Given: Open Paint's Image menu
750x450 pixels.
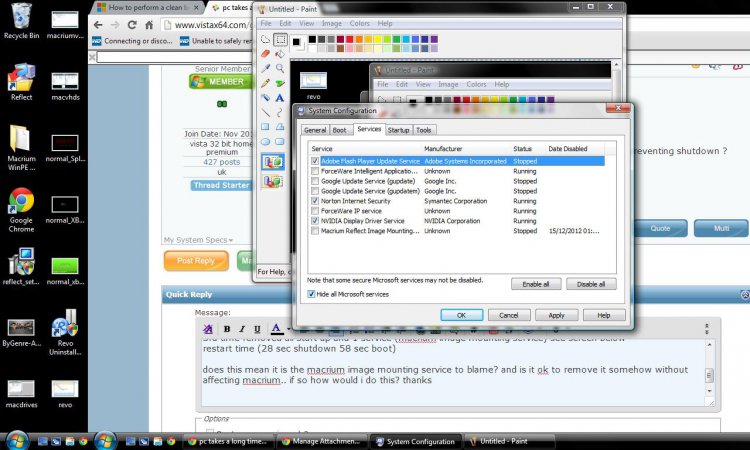Looking at the screenshot, I should coord(331,23).
